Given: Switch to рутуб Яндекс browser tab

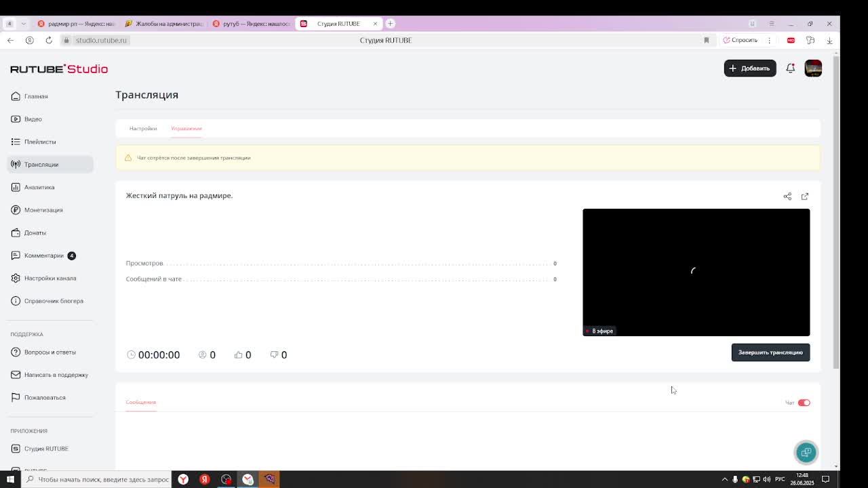Looking at the screenshot, I should pyautogui.click(x=252, y=24).
